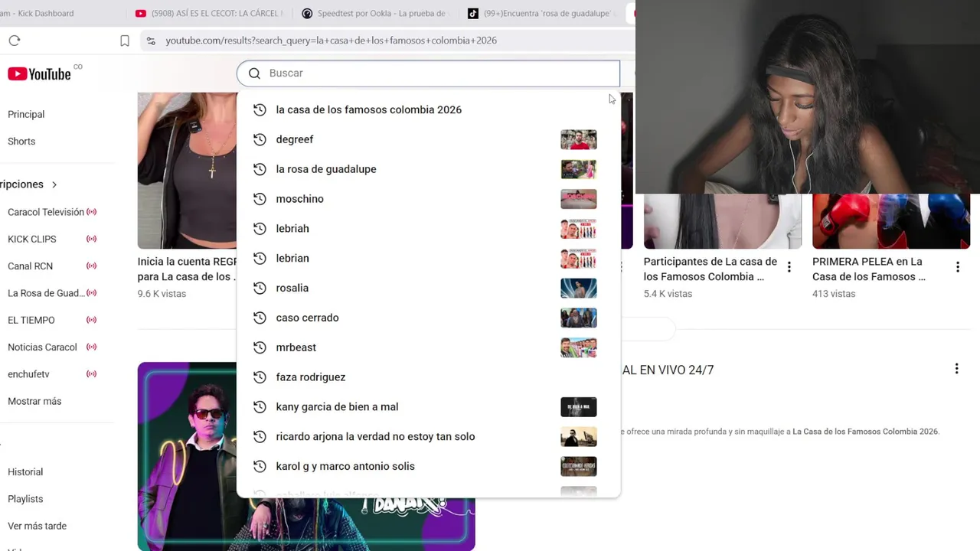This screenshot has width=980, height=551.
Task: Click the thumbnail of woman wearing cross necklace
Action: tap(188, 171)
